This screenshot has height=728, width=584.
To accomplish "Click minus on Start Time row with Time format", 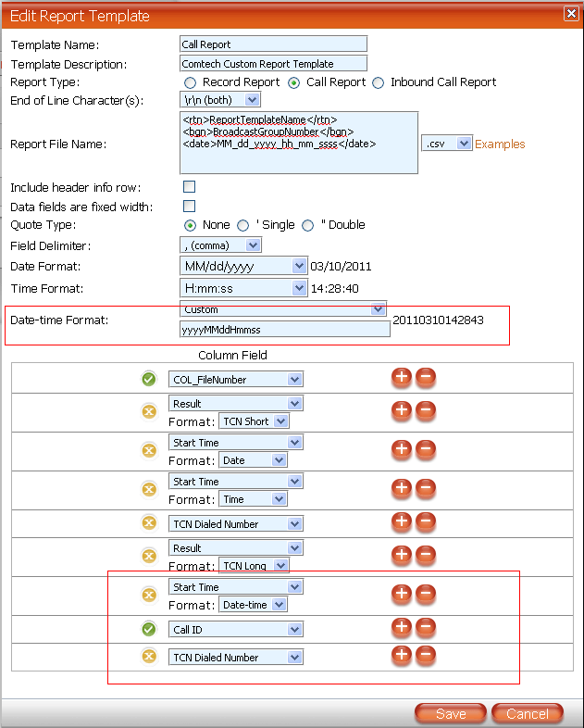I will (426, 488).
